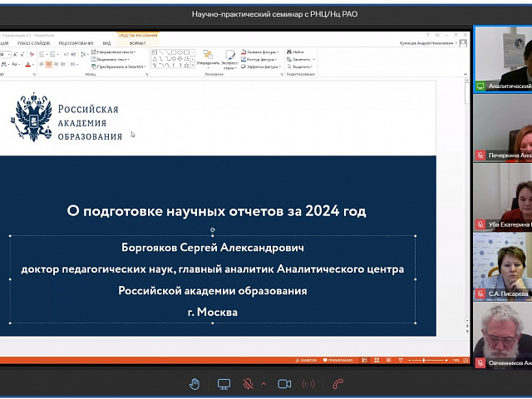Collapse the ribbon with the caret
This screenshot has height=399, width=532.
[x=465, y=74]
